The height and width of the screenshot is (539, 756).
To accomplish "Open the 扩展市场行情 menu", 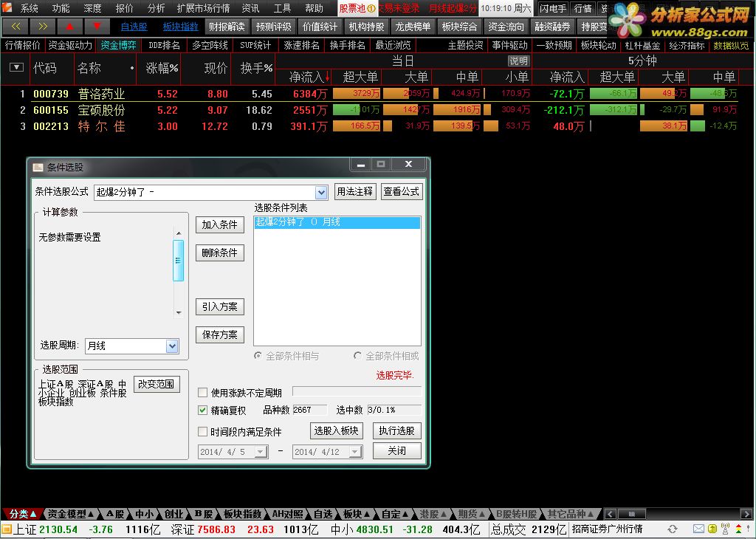I will tap(203, 8).
